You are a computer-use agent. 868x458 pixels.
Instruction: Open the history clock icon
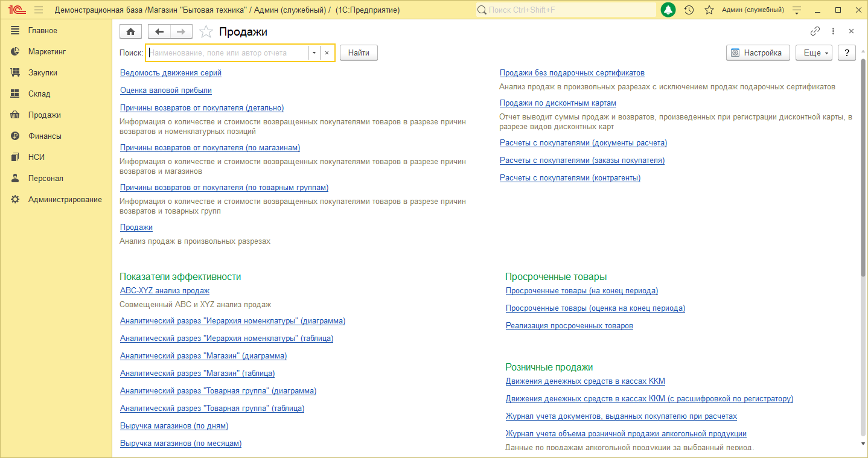point(689,10)
